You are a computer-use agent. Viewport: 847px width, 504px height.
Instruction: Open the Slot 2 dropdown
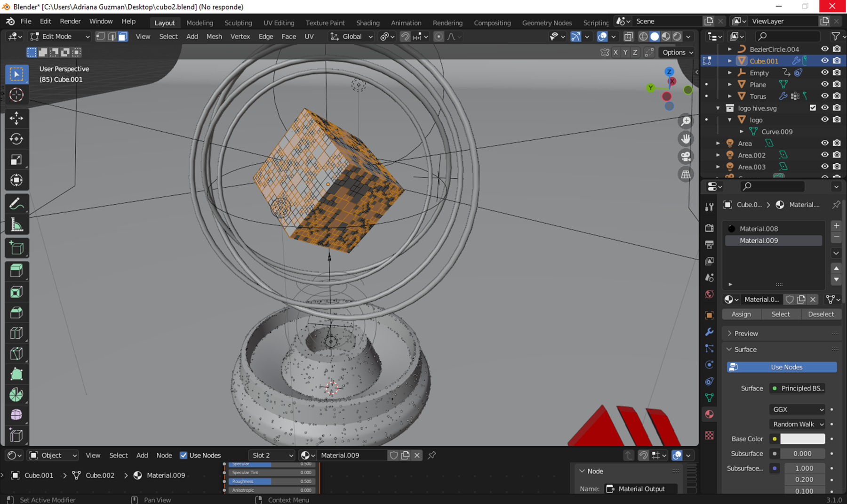(x=272, y=455)
